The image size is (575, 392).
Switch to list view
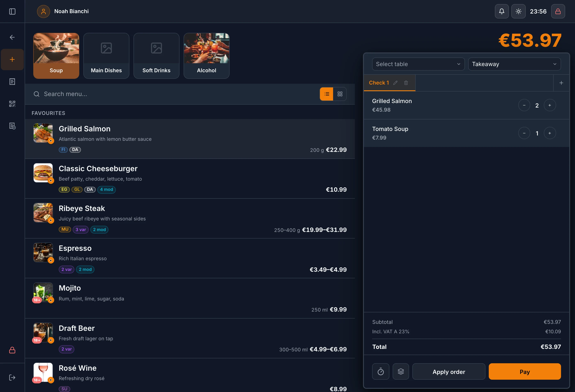[x=327, y=94]
